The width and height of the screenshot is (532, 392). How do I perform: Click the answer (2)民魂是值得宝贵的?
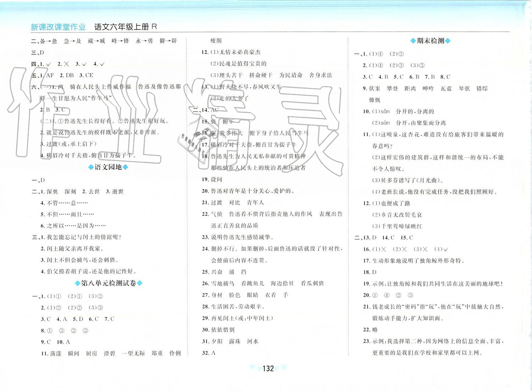point(238,64)
